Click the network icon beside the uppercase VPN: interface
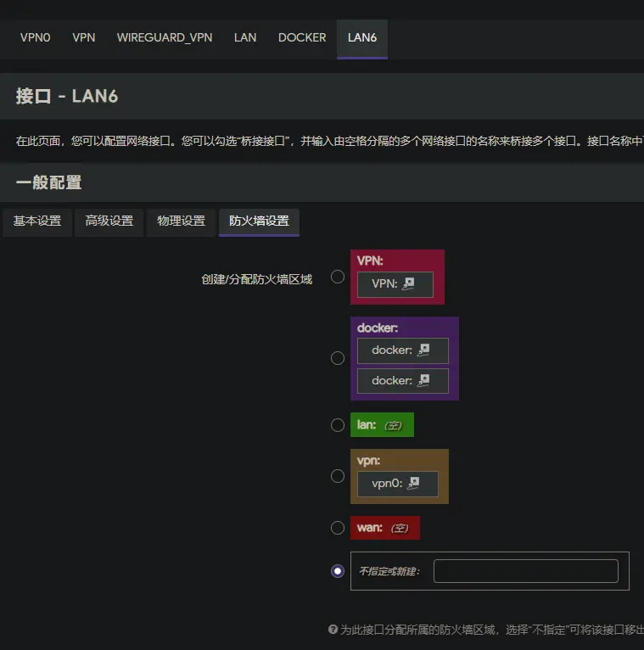 409,283
